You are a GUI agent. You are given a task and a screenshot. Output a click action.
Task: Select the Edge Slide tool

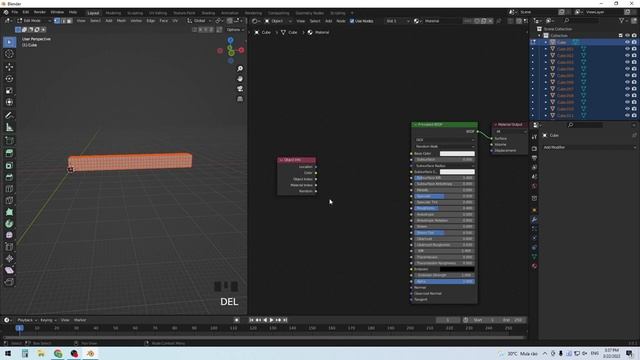9,247
